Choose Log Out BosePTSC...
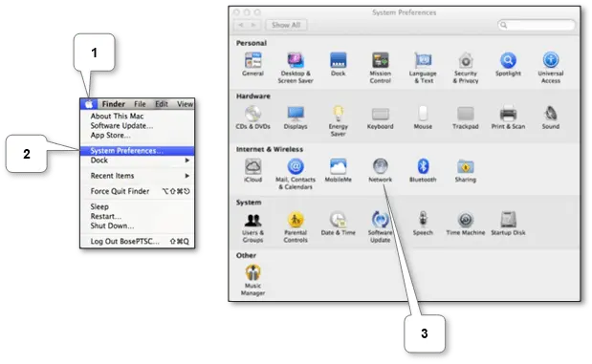Screen dimensions: 592x364 138,241
